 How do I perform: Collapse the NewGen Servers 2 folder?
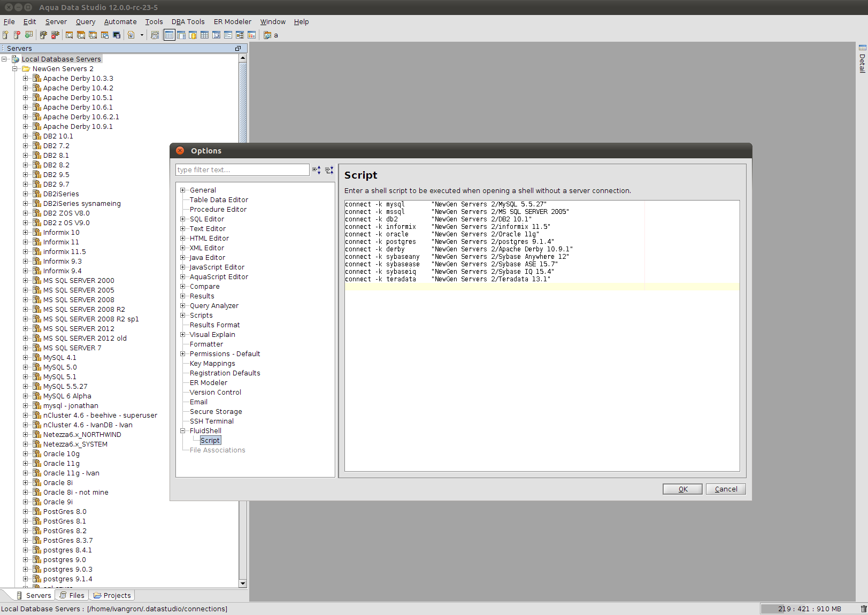15,69
